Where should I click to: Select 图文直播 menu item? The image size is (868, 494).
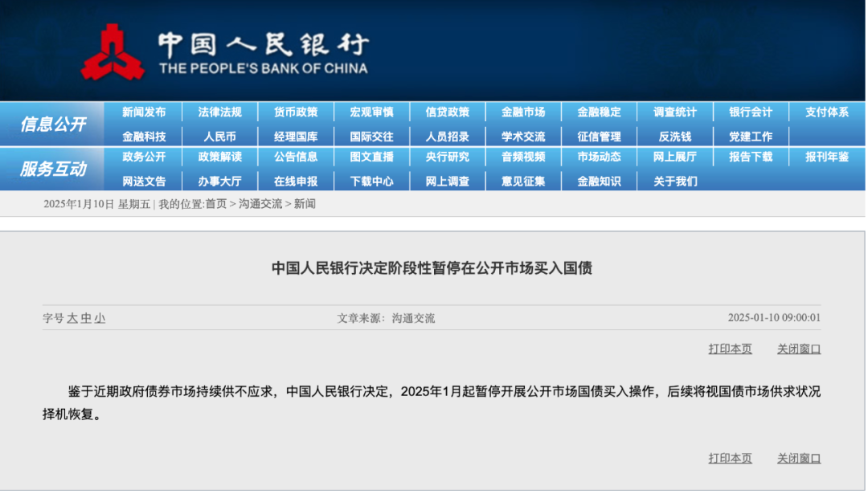click(x=371, y=157)
